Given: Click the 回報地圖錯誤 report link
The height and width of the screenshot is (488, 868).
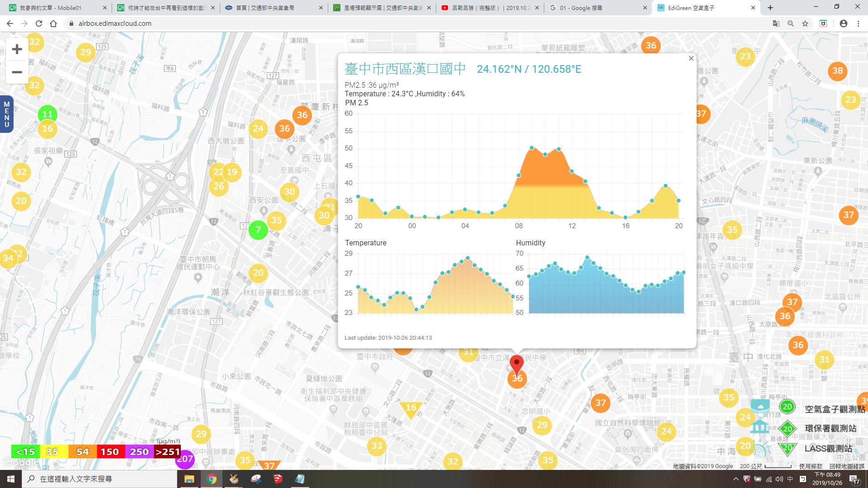Looking at the screenshot, I should click(846, 466).
